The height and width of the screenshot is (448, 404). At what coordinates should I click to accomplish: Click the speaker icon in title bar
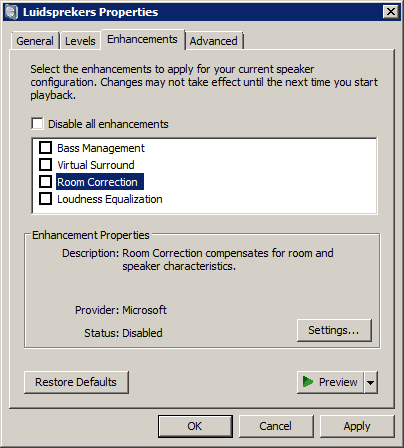point(11,12)
